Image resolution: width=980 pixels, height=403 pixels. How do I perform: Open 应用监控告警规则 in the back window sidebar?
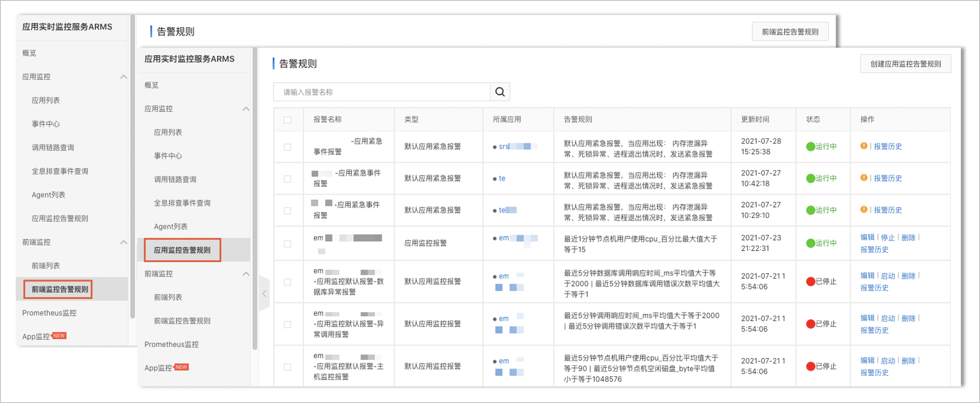pyautogui.click(x=60, y=219)
